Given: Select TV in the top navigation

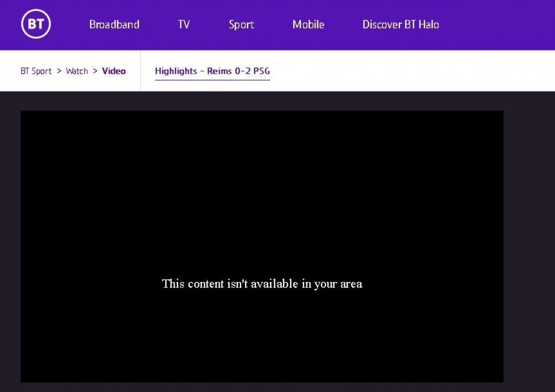Looking at the screenshot, I should [184, 24].
